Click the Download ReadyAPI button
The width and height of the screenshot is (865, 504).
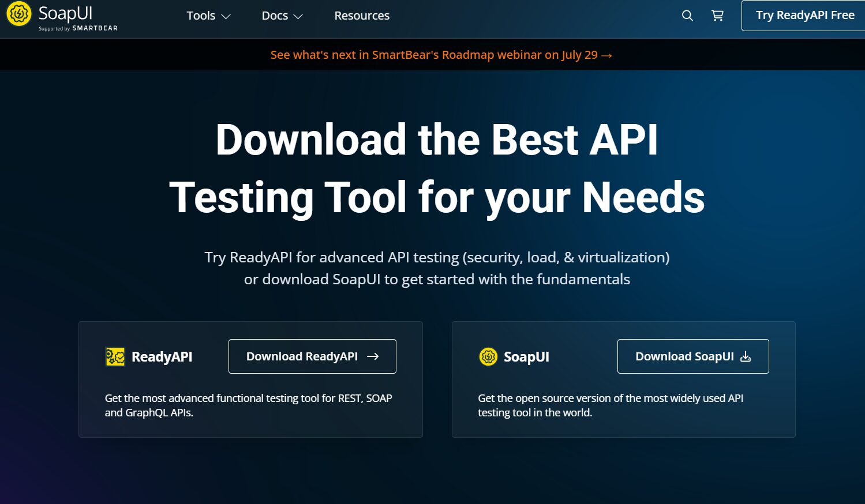(x=312, y=356)
